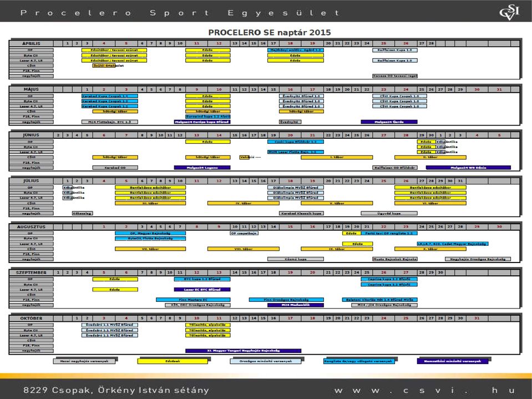The width and height of the screenshot is (532, 399).
Task: Click the Kékszalag event in July
Action: tap(83, 214)
